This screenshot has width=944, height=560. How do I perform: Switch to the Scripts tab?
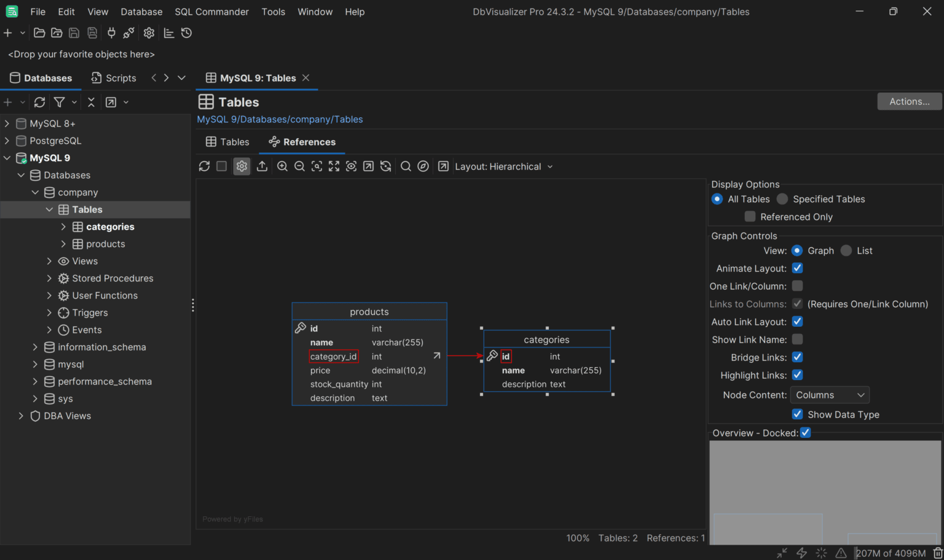click(x=114, y=78)
